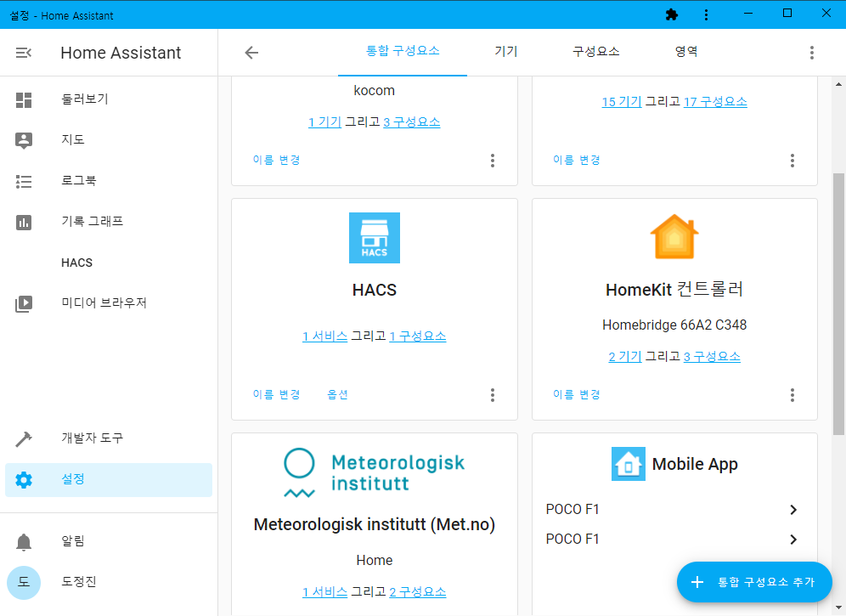Viewport: 846px width, 616px height.
Task: Click the page vertical scrollbar thumb
Action: click(838, 303)
